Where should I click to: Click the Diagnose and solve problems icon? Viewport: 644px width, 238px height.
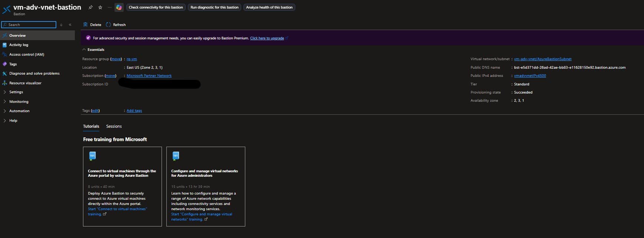pyautogui.click(x=4, y=74)
